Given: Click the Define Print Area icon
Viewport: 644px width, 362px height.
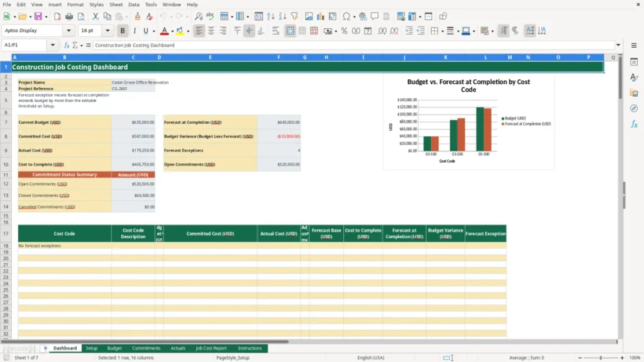Looking at the screenshot, I should point(401,16).
